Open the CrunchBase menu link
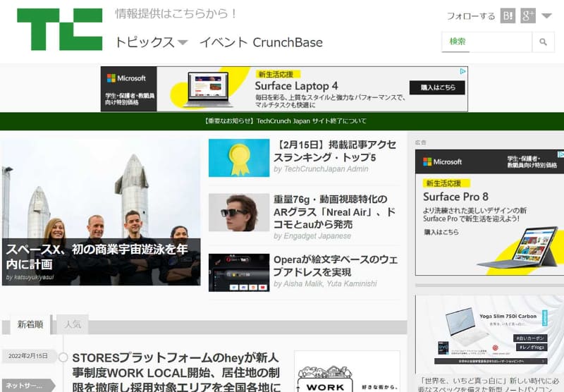564x392 pixels. [x=288, y=42]
